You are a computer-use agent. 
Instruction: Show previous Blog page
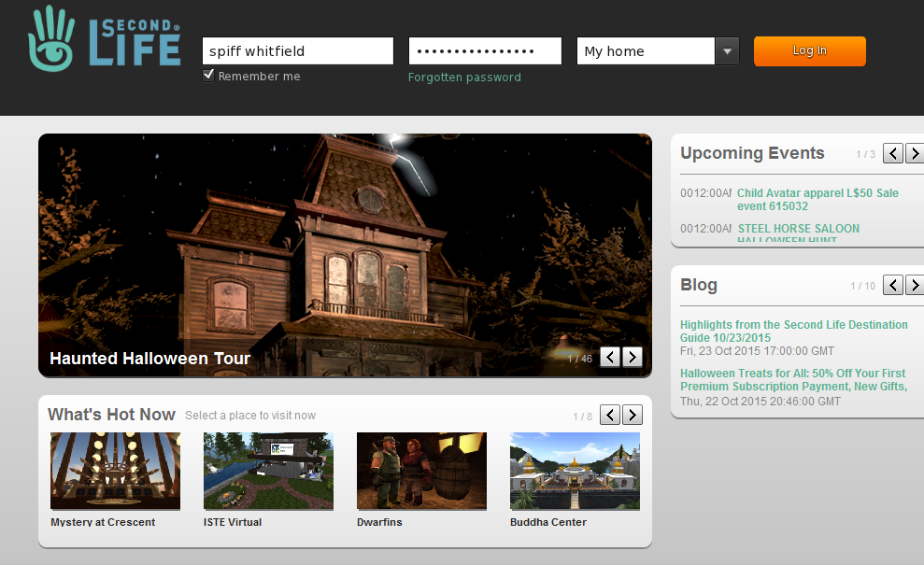[893, 285]
